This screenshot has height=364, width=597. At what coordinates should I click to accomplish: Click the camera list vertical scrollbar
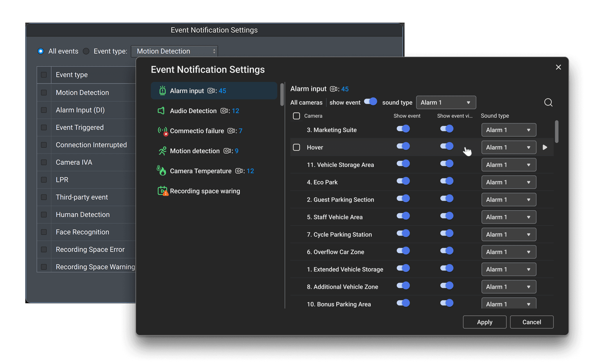point(557,132)
